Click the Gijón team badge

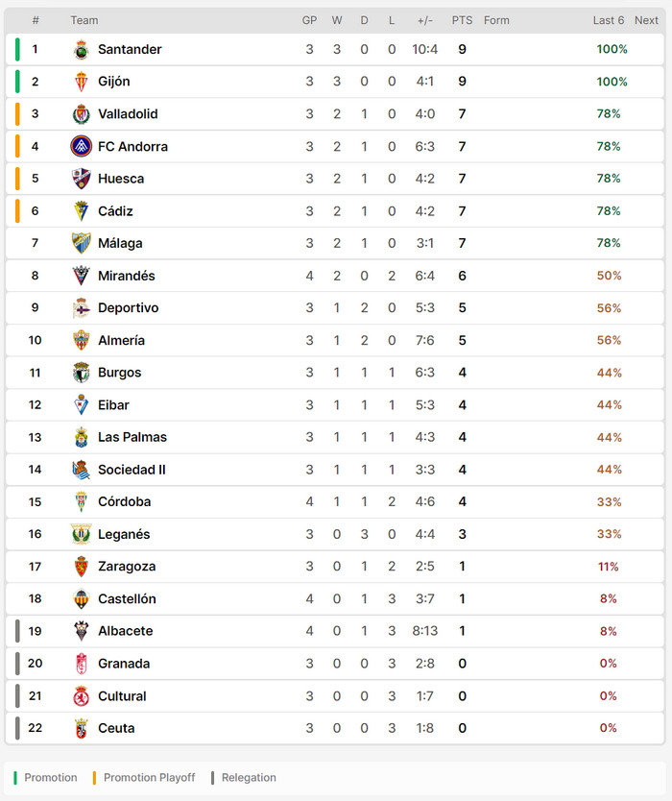click(81, 82)
